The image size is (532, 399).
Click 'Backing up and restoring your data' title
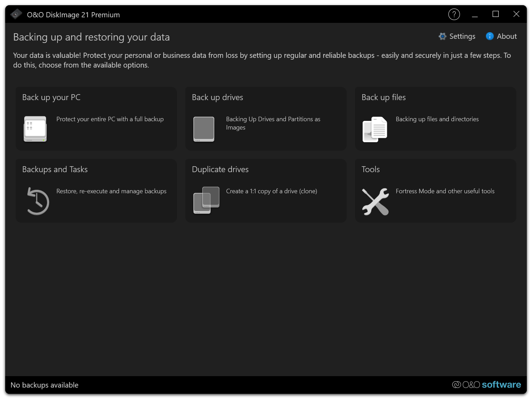tap(91, 37)
